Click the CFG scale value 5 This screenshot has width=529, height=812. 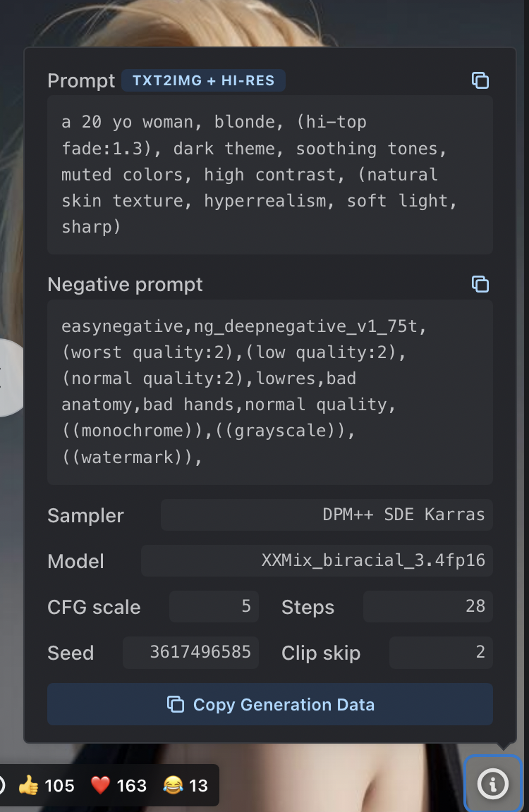(x=214, y=606)
